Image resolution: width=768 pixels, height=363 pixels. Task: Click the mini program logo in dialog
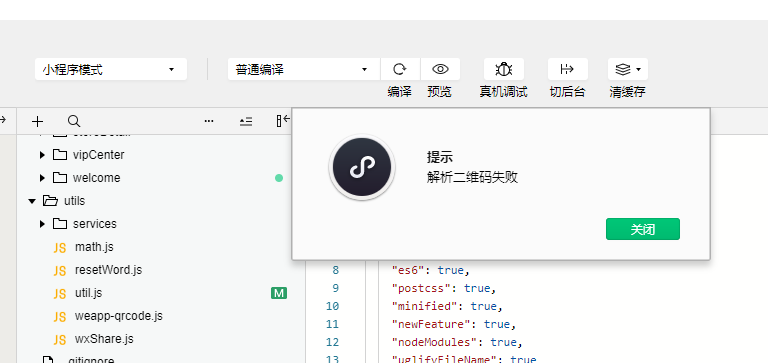pos(362,167)
